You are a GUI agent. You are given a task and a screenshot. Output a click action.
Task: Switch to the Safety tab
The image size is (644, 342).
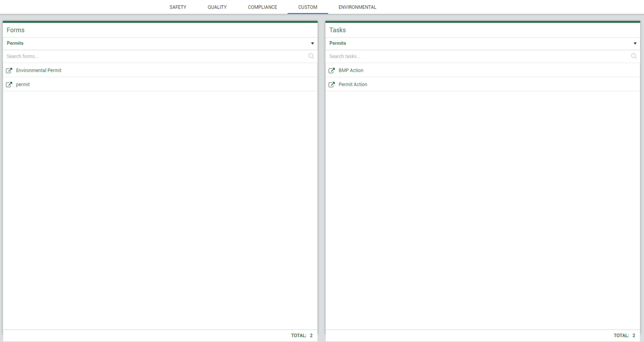point(178,7)
